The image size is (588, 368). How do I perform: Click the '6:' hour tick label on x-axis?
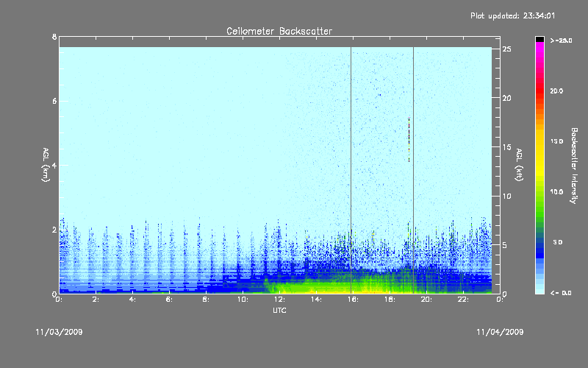click(169, 300)
